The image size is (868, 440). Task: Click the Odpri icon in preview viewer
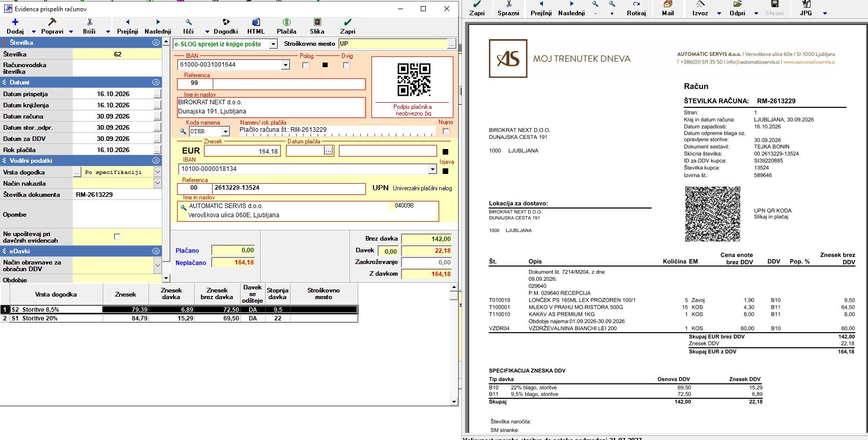click(737, 4)
